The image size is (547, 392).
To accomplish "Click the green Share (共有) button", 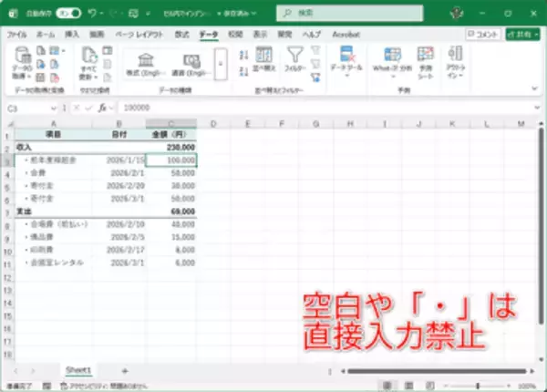I will tap(522, 34).
